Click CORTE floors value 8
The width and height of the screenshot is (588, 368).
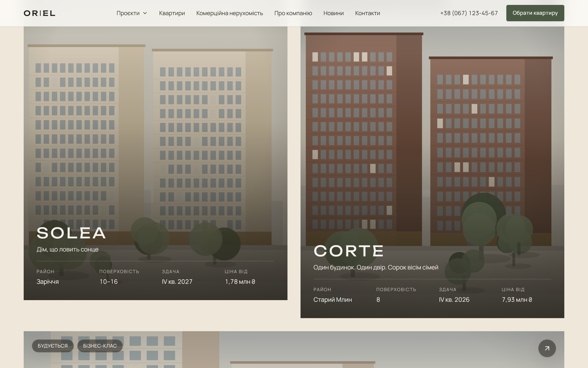(x=378, y=300)
